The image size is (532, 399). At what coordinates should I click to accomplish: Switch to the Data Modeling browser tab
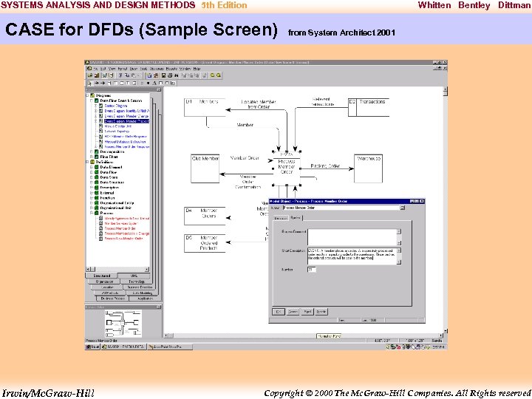click(x=143, y=293)
